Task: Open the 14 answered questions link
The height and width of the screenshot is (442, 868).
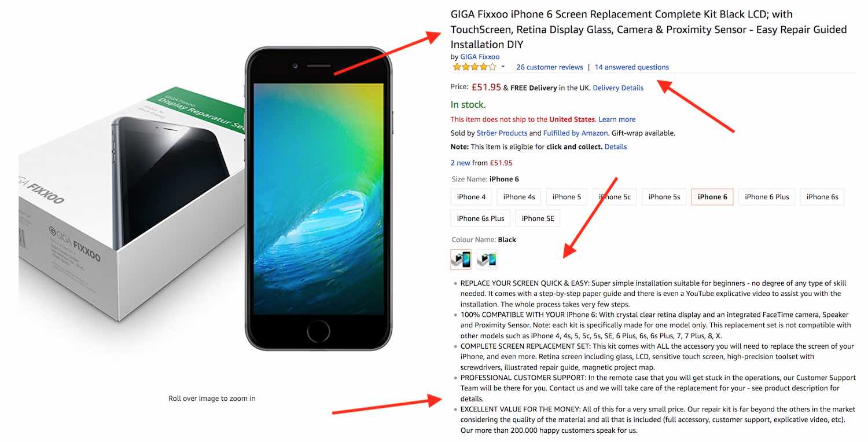Action: click(x=631, y=67)
